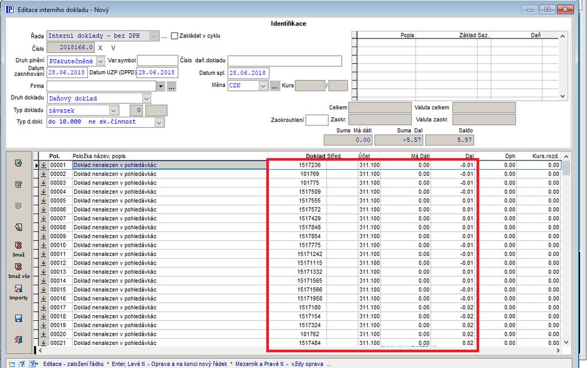The height and width of the screenshot is (368, 588).
Task: Open the Druh plnění dropdown
Action: [100, 61]
